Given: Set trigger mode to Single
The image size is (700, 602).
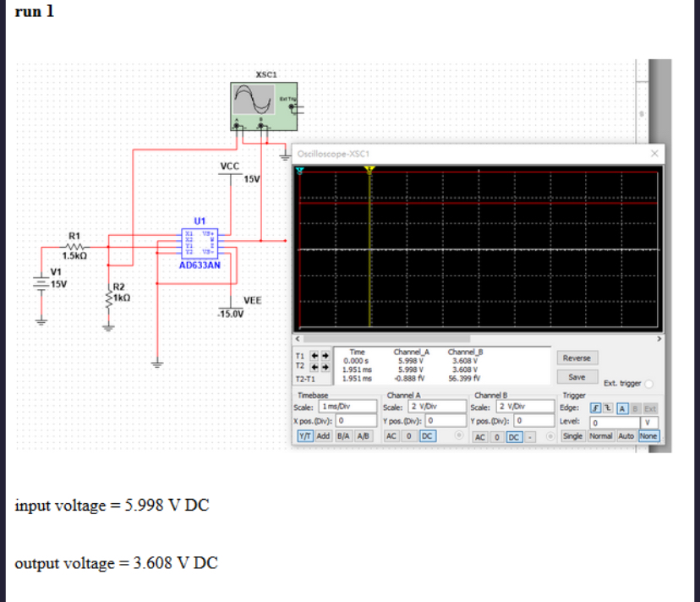Looking at the screenshot, I should coord(574,436).
